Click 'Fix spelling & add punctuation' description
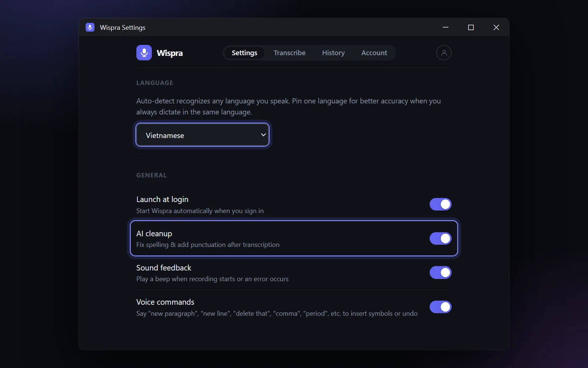 (208, 245)
